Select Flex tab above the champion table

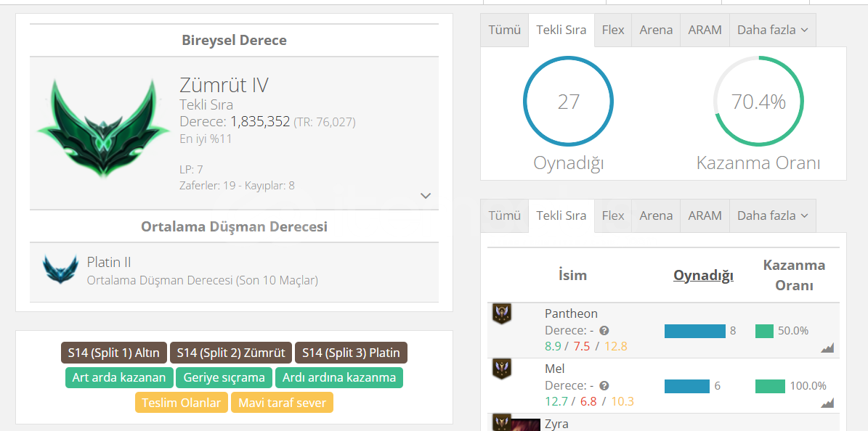tap(613, 215)
